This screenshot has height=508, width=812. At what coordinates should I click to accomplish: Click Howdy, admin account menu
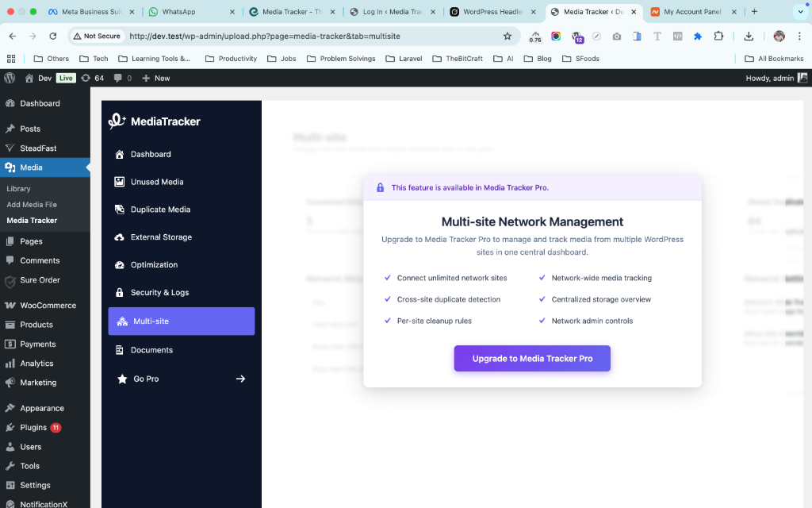click(x=776, y=79)
